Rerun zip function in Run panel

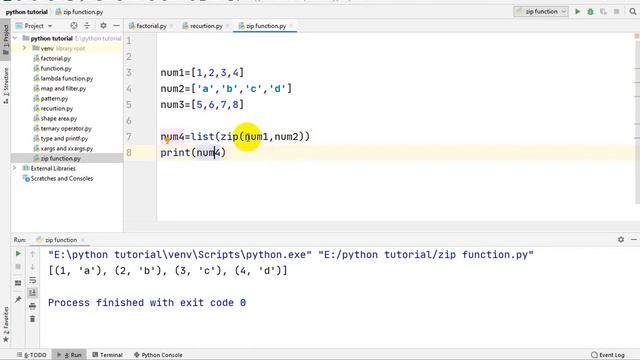18,253
